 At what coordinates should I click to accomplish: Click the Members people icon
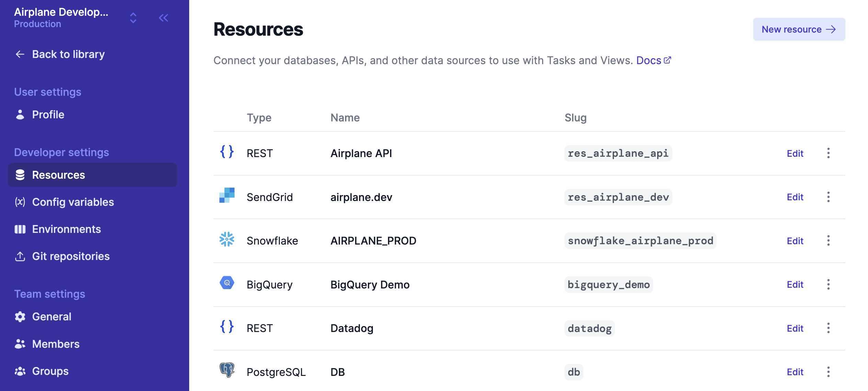coord(20,344)
